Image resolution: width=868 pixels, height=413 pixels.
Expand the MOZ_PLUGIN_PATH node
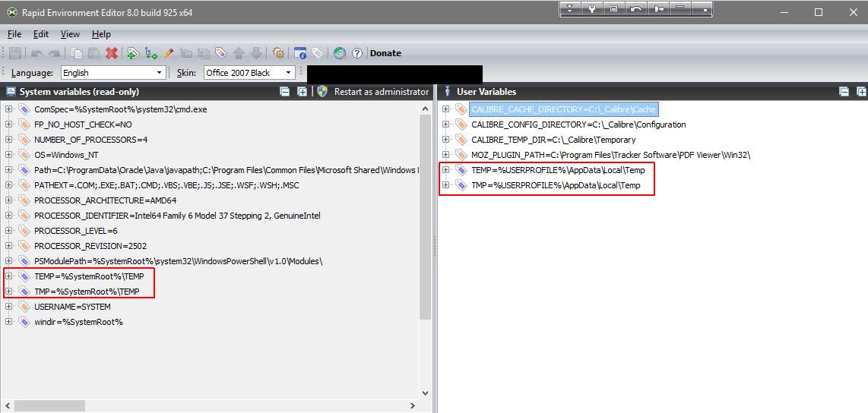coord(445,155)
